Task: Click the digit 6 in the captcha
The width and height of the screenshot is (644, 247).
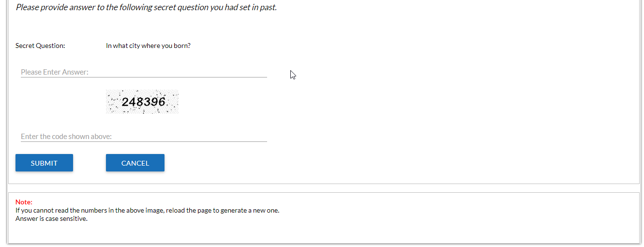Action: pyautogui.click(x=162, y=102)
